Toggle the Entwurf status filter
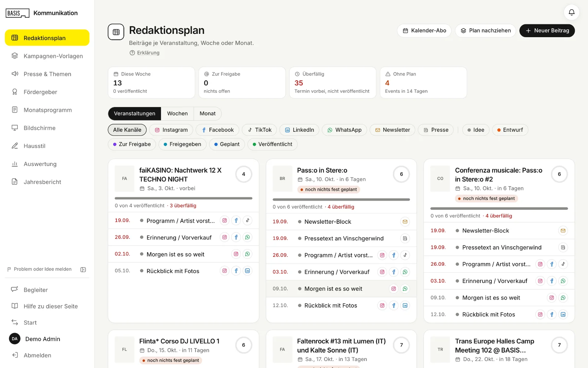The image size is (588, 368). [x=510, y=130]
